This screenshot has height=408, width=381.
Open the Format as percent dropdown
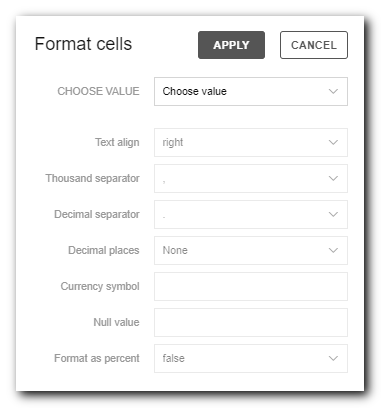pos(251,358)
